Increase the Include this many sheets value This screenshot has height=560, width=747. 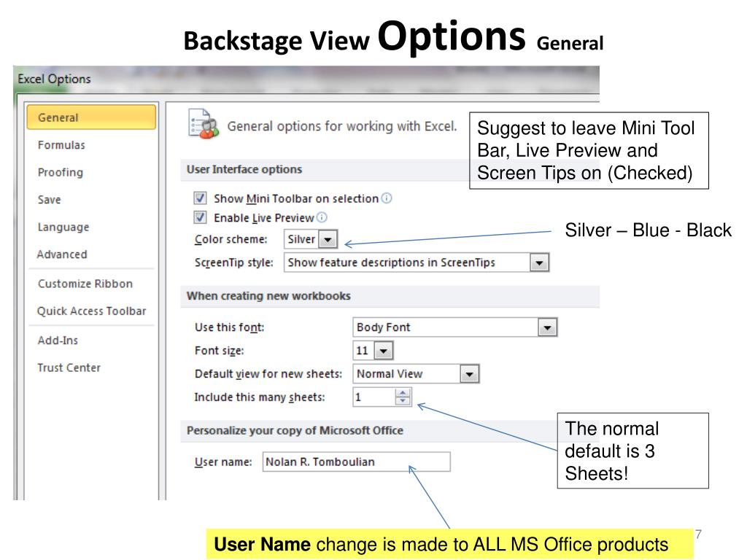click(403, 393)
